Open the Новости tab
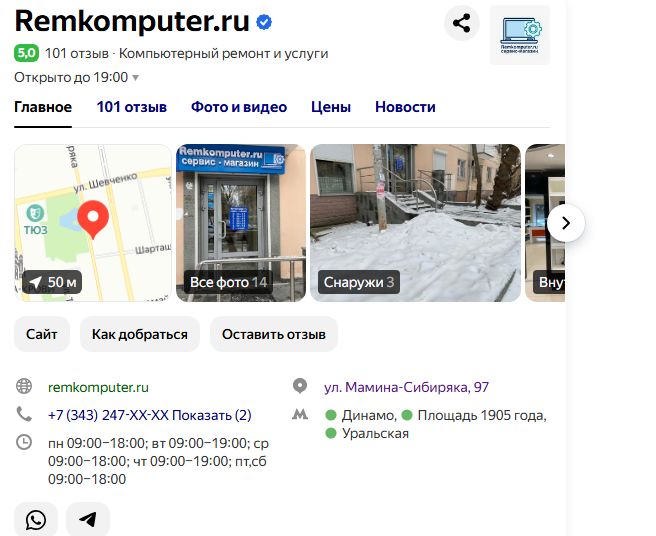Screen dimensions: 656x536 tap(405, 107)
